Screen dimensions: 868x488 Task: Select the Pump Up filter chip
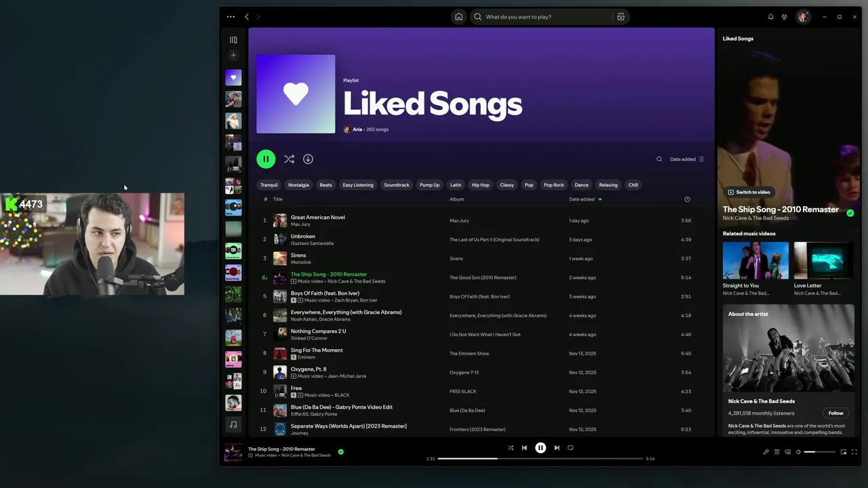tap(429, 185)
